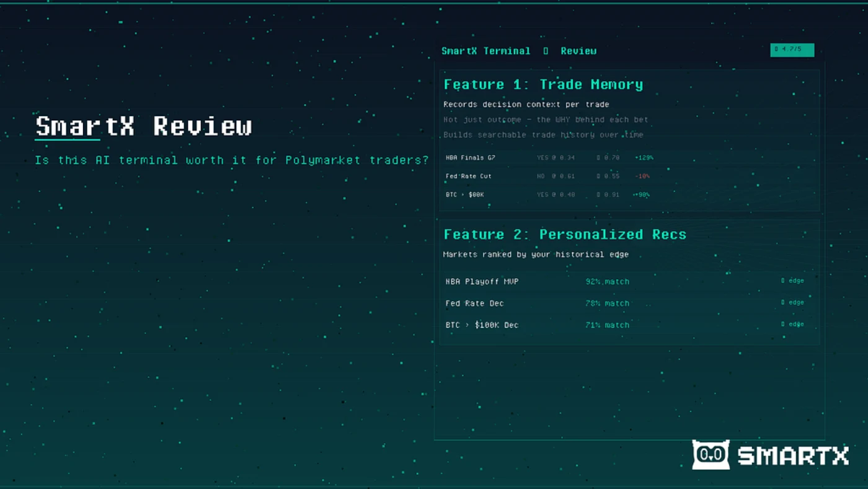Click 'Markets ranked by your historical edge' line

536,254
